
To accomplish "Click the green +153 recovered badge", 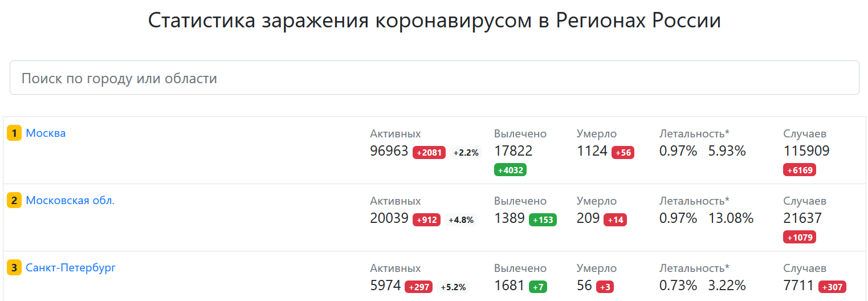I will click(x=543, y=220).
